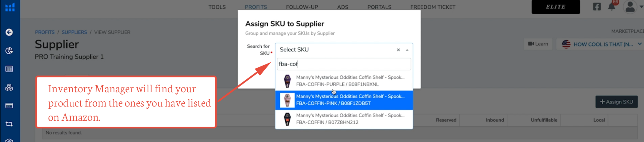Open notifications bell with 66 badge

612,7
